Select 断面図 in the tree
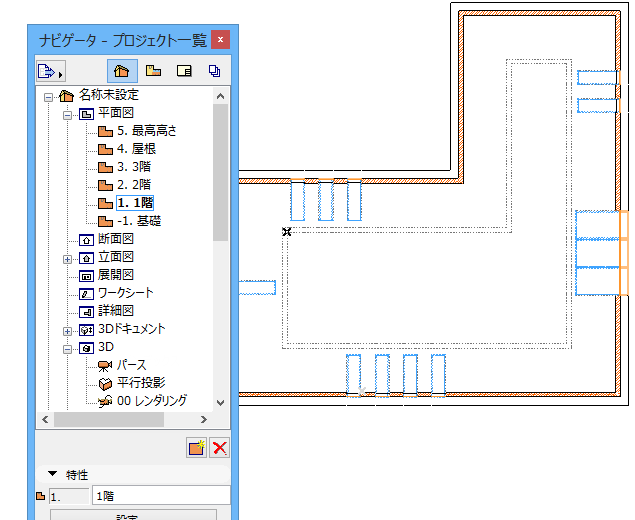The width and height of the screenshot is (635, 520). point(116,239)
